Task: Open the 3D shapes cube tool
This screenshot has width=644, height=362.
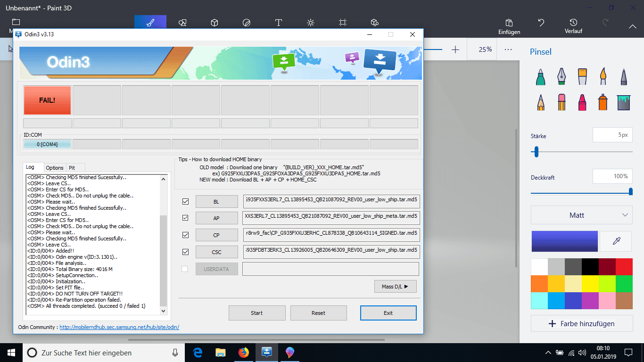Action: pyautogui.click(x=214, y=22)
